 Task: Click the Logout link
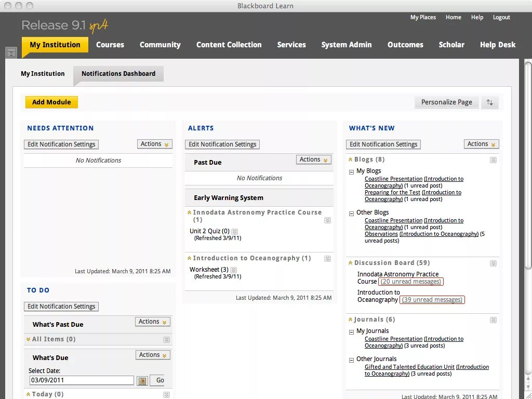click(x=501, y=17)
